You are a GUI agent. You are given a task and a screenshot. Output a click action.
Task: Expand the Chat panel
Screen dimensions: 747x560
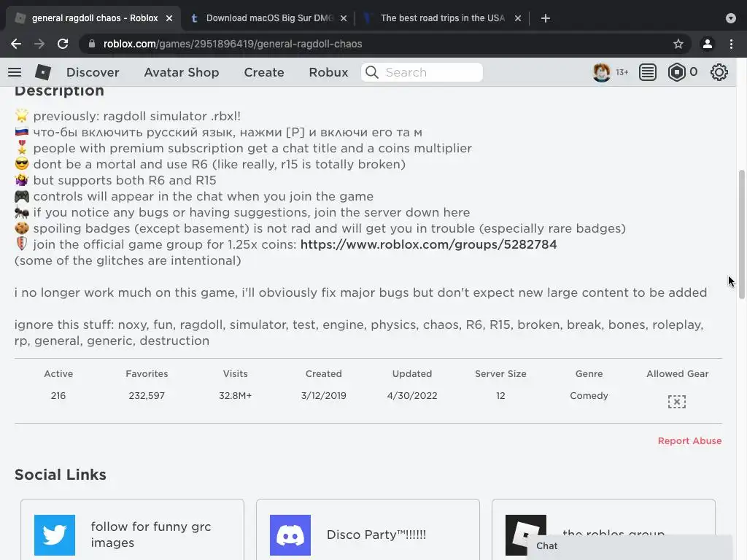[x=630, y=546]
